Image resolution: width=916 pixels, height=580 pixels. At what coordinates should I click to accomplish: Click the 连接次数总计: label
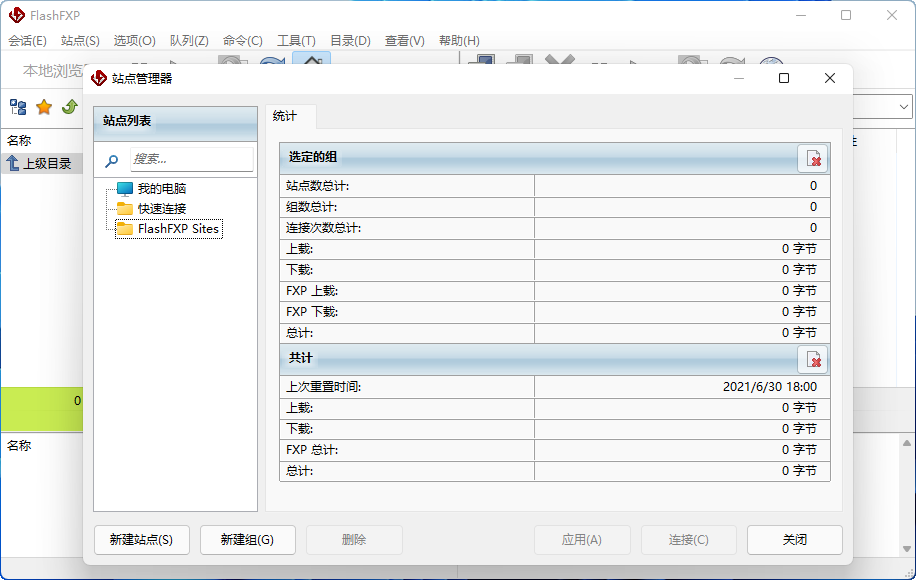(x=323, y=228)
